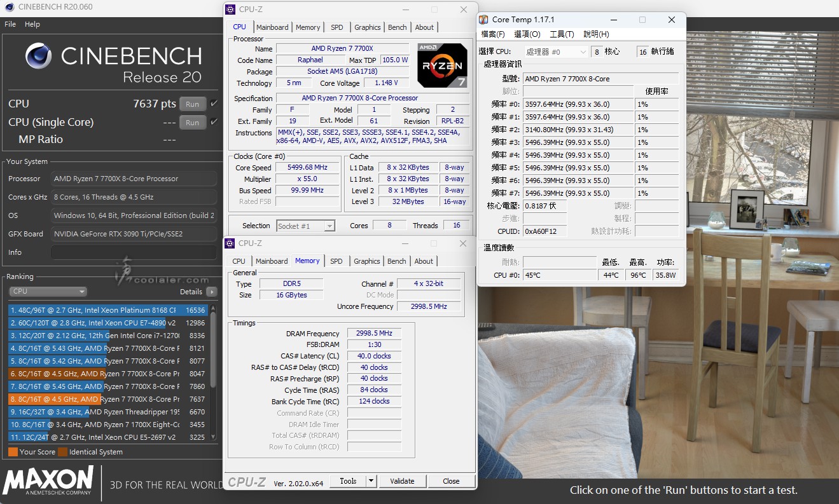Toggle the CPU test checkbox in Cinebench
The height and width of the screenshot is (504, 839).
click(x=214, y=104)
